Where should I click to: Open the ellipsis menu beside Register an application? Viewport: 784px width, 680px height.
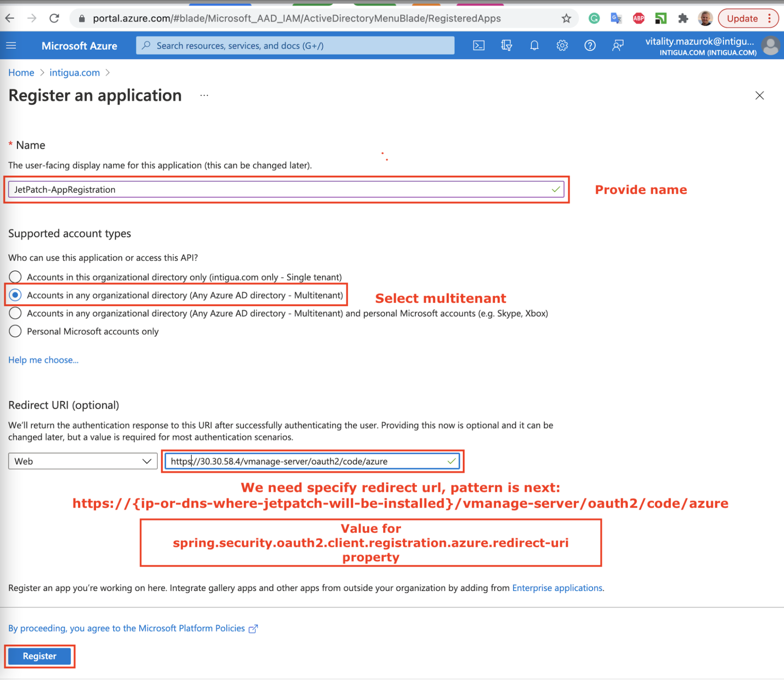[204, 95]
